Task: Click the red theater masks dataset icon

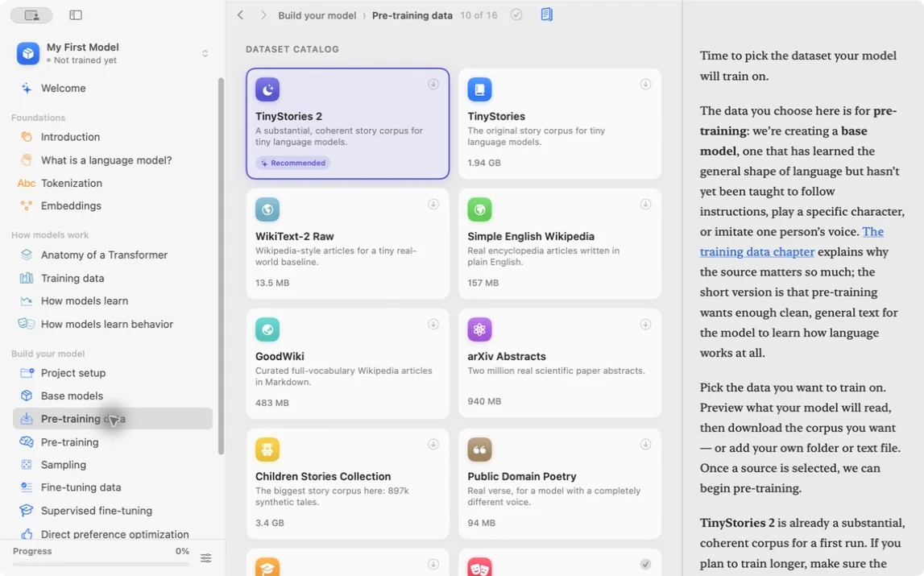Action: click(x=479, y=567)
